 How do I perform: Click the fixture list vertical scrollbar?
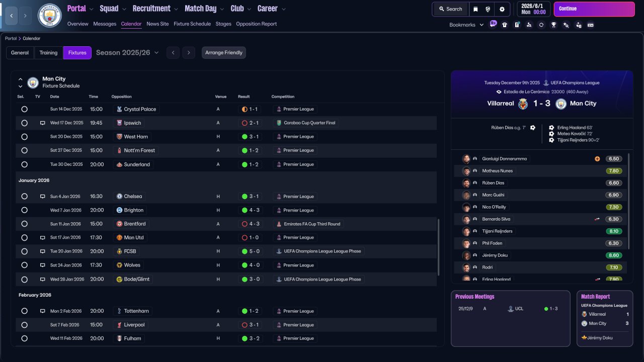[439, 246]
